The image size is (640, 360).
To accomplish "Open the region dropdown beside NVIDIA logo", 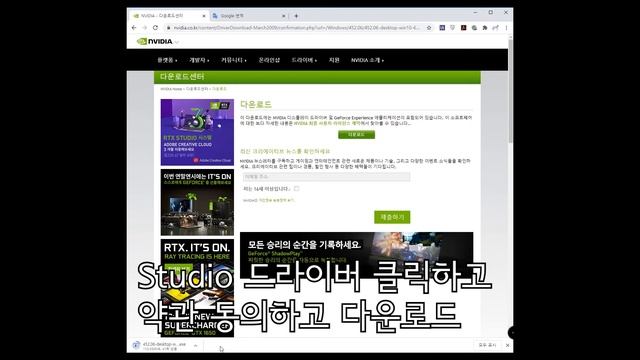I will [x=177, y=42].
